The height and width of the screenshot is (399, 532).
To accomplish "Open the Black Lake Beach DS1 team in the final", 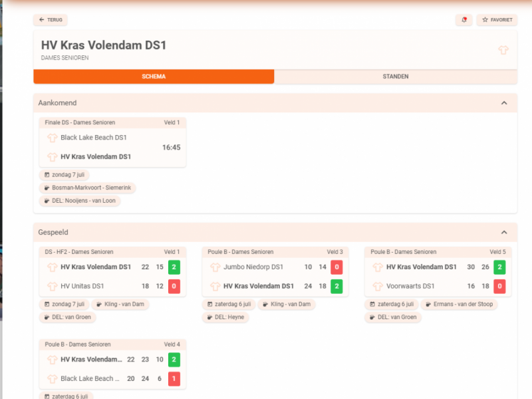I will coord(94,138).
